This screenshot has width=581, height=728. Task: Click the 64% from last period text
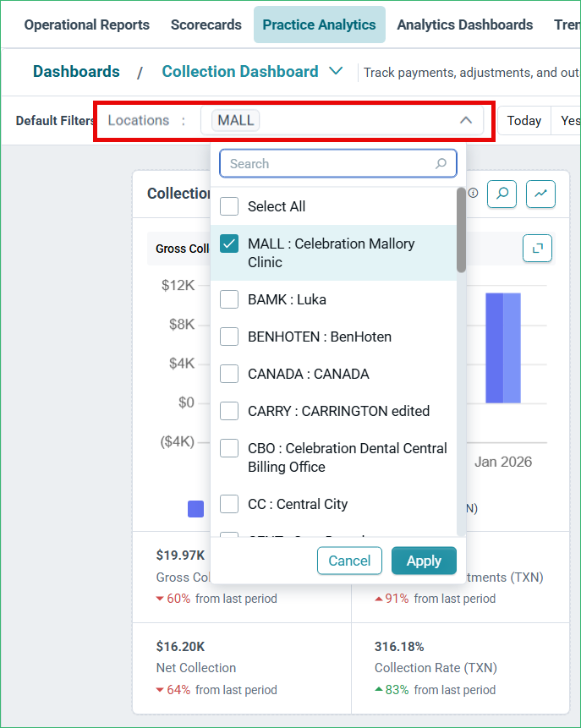[x=217, y=690]
